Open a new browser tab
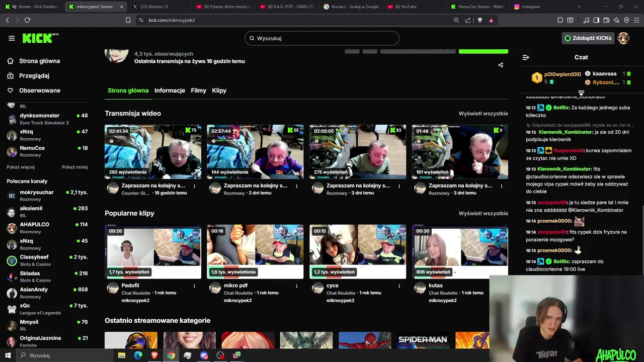 click(x=579, y=7)
